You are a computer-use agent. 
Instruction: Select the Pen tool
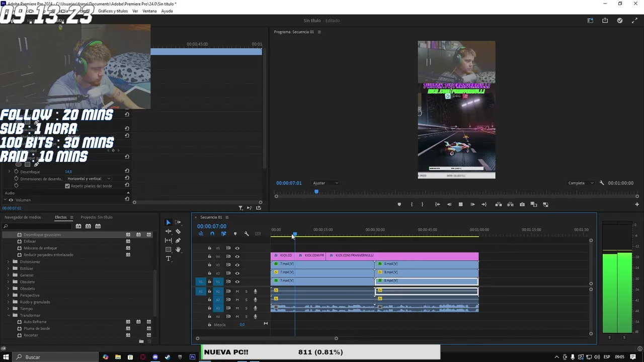pos(178,240)
